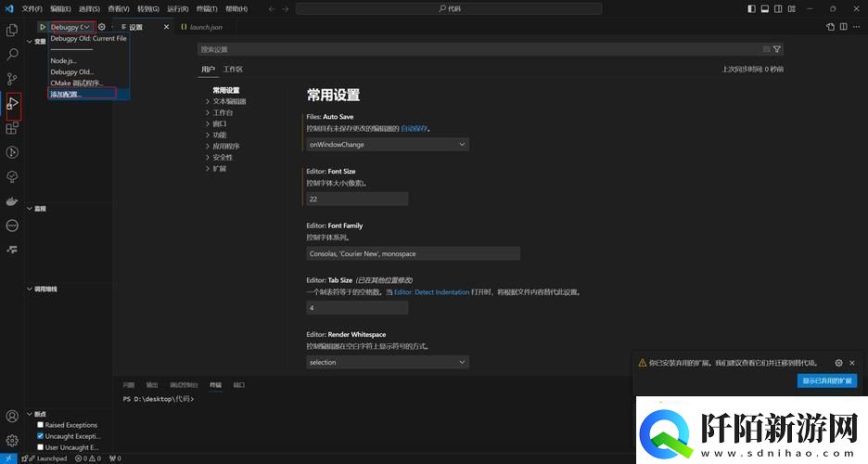This screenshot has width=868, height=464.
Task: Open Render Whitespace selection dropdown
Action: (388, 362)
